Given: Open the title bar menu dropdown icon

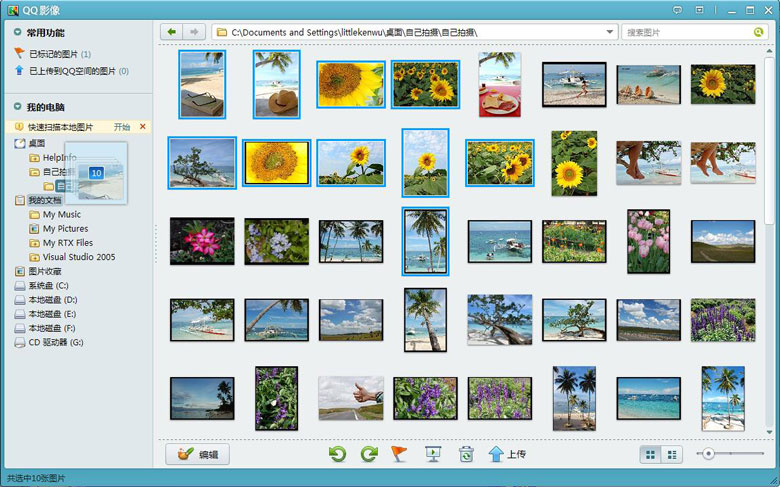Looking at the screenshot, I should [699, 9].
